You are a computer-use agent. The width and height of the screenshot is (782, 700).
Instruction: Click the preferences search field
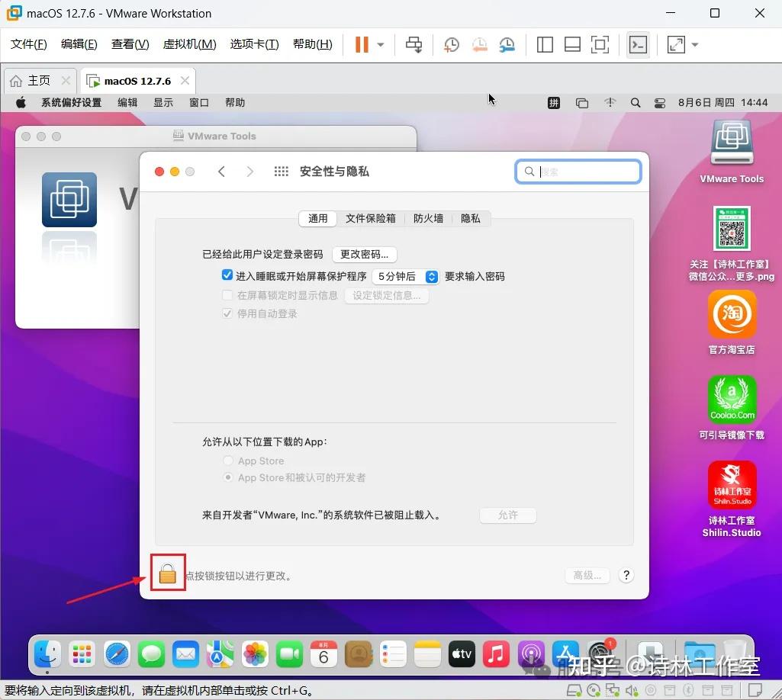578,172
